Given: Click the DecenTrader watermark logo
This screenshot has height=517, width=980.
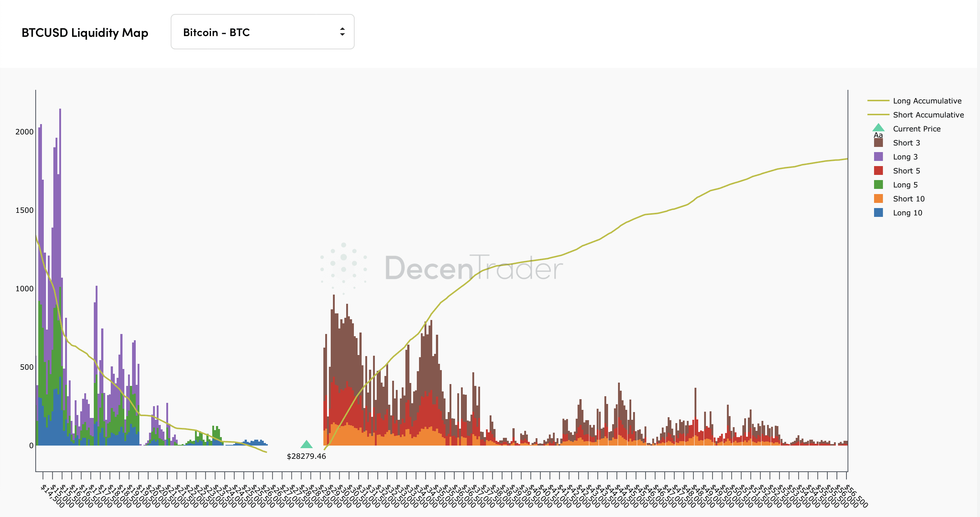Looking at the screenshot, I should 441,268.
